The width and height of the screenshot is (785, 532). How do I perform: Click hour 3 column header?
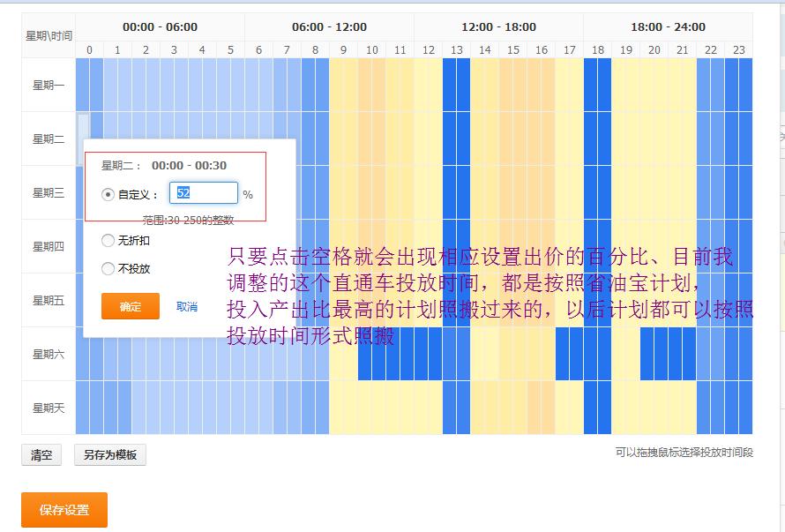[x=175, y=49]
